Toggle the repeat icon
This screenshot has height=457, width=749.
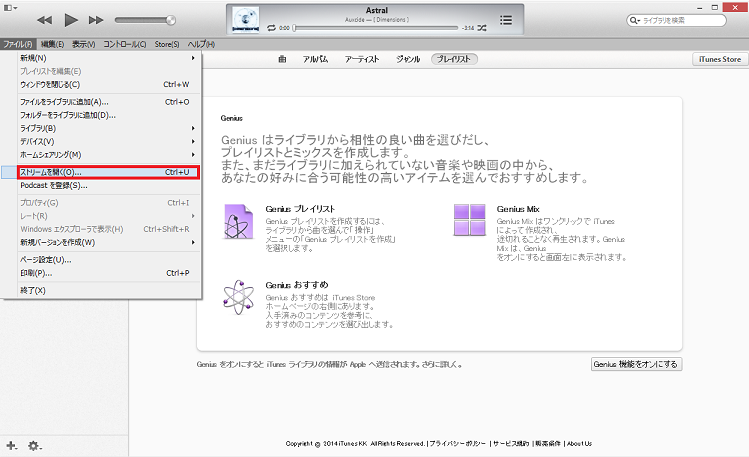(x=271, y=28)
